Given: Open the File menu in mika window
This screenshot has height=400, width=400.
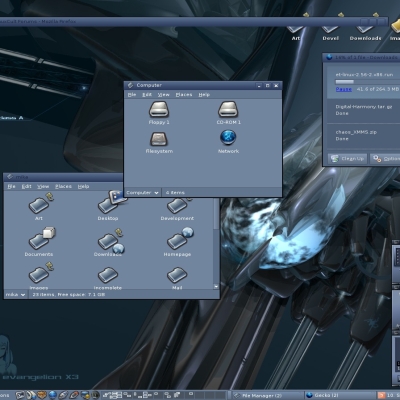Looking at the screenshot, I should 11,186.
